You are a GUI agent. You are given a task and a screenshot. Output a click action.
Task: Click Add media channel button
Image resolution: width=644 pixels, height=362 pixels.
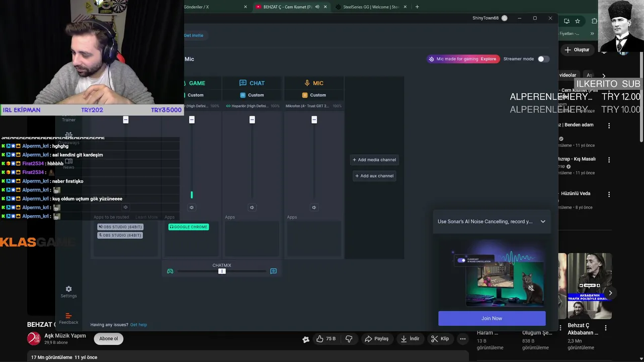[x=374, y=160]
